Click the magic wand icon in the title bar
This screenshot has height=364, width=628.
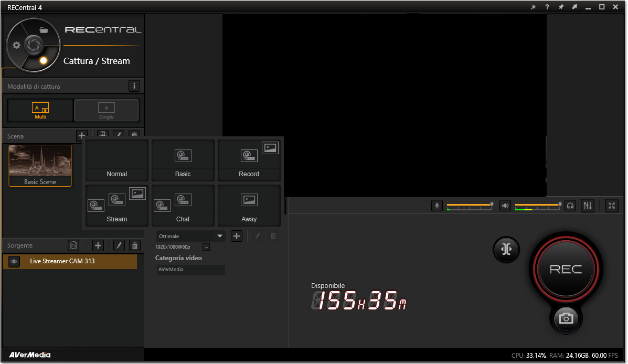click(x=533, y=7)
